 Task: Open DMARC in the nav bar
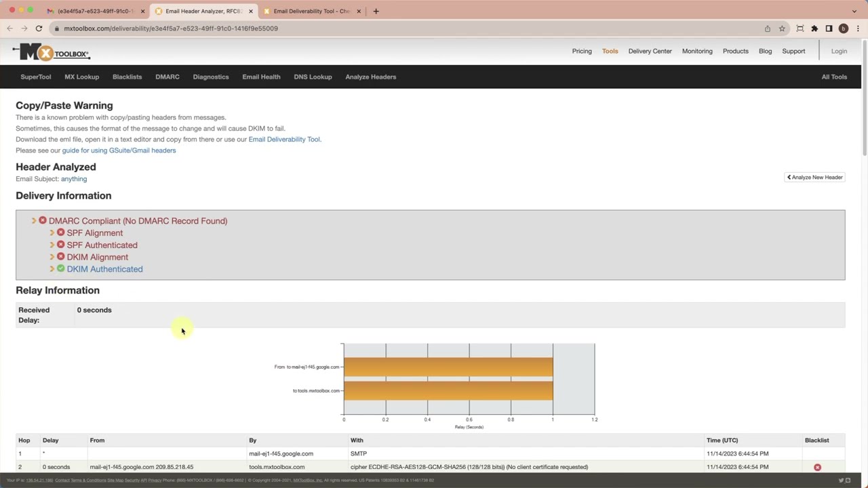point(167,77)
